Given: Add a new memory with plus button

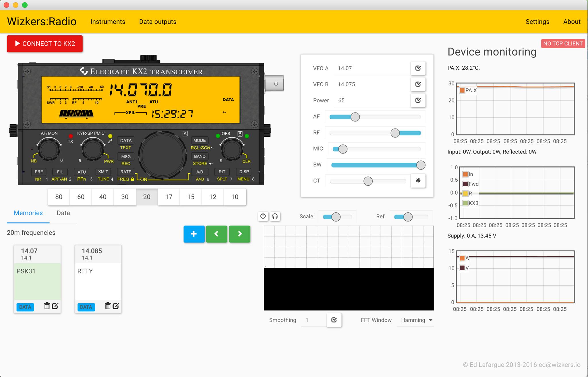Looking at the screenshot, I should 194,234.
